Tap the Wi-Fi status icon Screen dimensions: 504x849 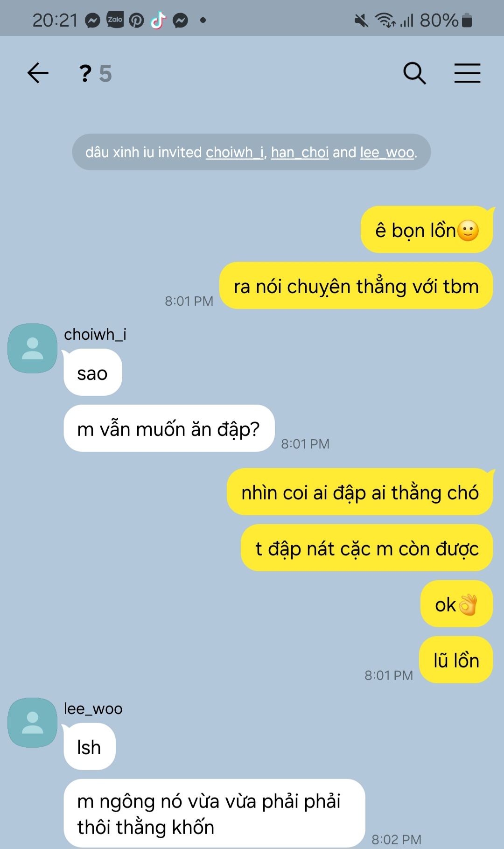(385, 21)
